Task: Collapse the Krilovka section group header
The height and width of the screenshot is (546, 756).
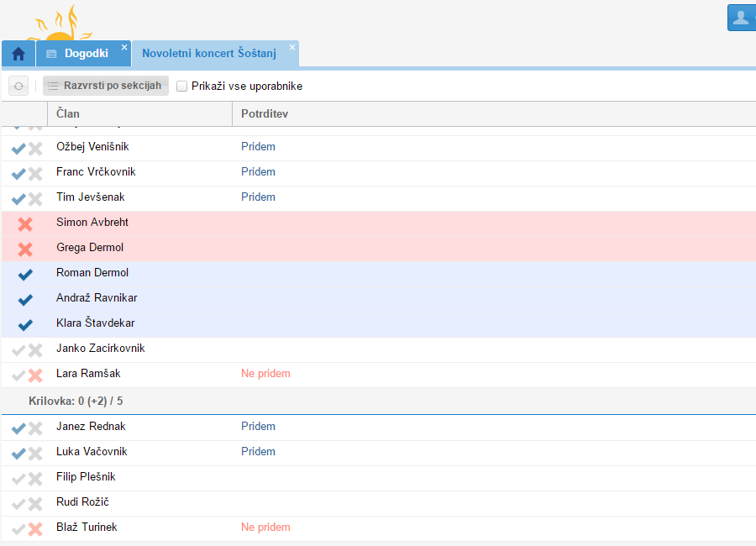Action: click(x=76, y=402)
